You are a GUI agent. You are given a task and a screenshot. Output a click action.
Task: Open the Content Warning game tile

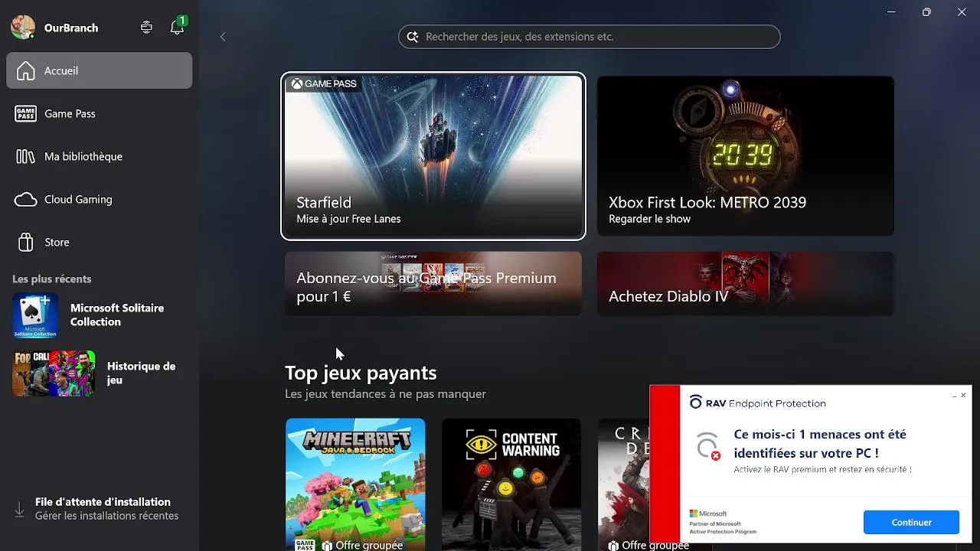(511, 484)
